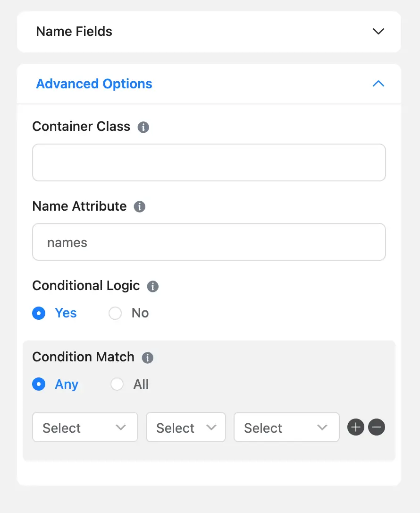This screenshot has height=513, width=420.
Task: Click the Container Class info icon
Action: coord(143,127)
